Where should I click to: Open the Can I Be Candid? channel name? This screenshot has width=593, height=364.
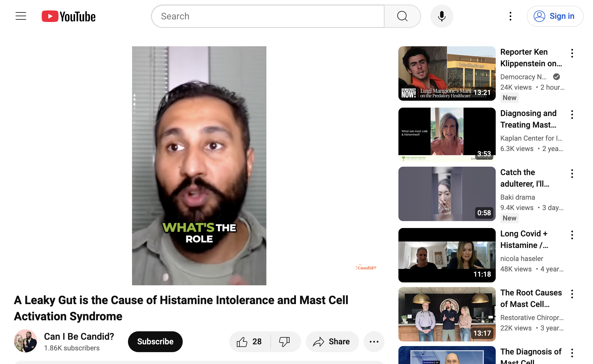click(79, 336)
